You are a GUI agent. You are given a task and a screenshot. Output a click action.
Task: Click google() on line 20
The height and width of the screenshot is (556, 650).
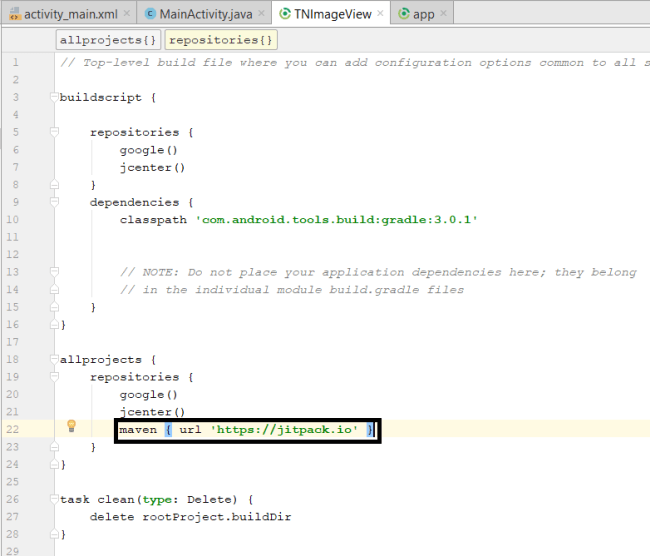point(148,395)
